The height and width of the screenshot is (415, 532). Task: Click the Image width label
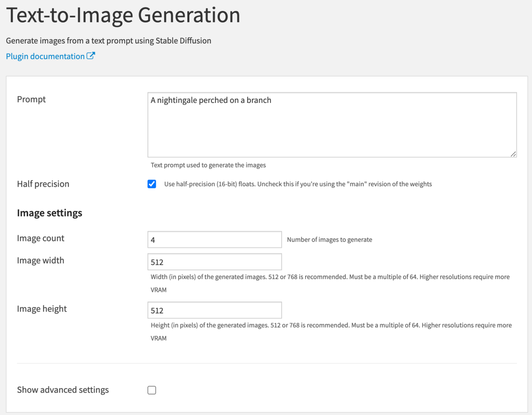(x=40, y=260)
